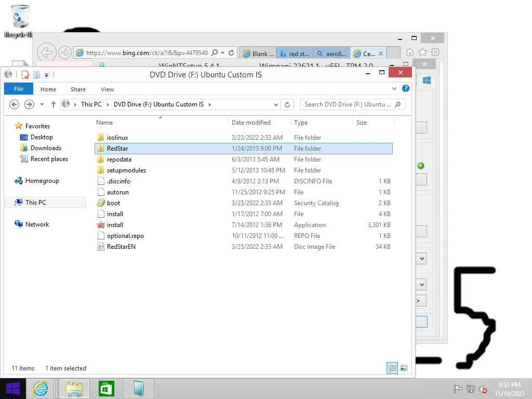The image size is (532, 399).
Task: Select the optional.repo file icon
Action: point(101,235)
